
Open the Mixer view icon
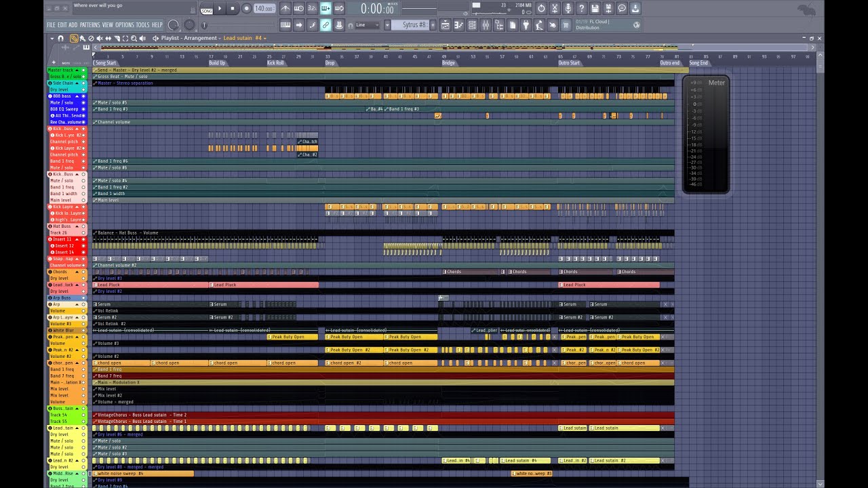pos(486,25)
